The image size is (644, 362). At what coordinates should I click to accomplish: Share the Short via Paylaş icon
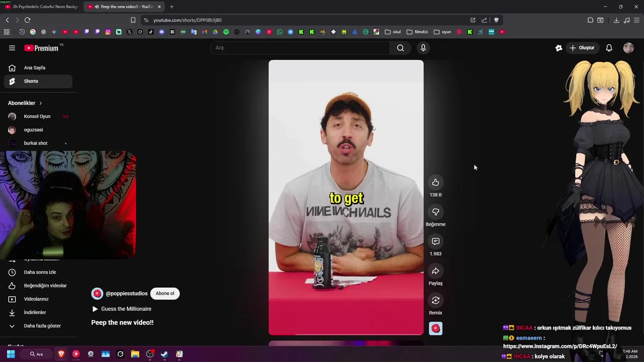(436, 271)
